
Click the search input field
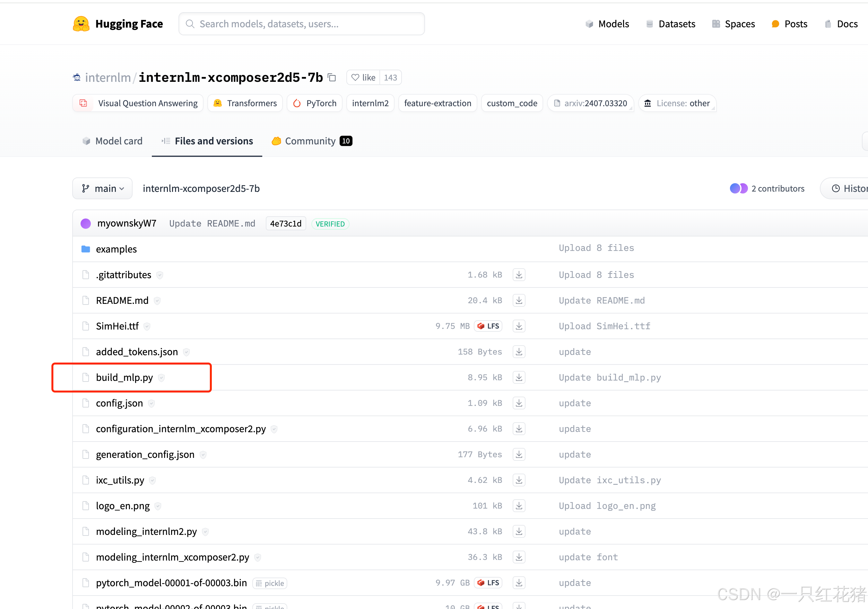[301, 24]
